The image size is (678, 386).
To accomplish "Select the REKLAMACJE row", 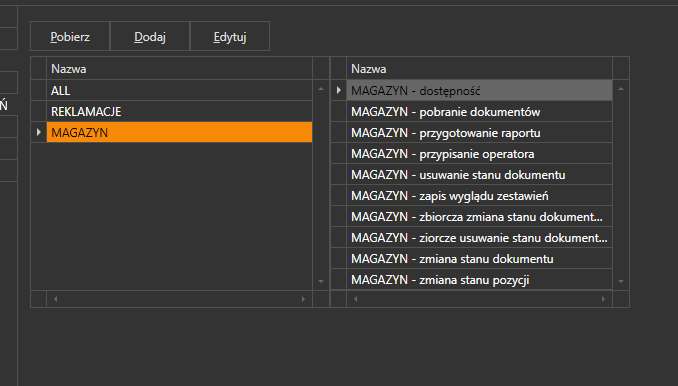I will (x=179, y=112).
